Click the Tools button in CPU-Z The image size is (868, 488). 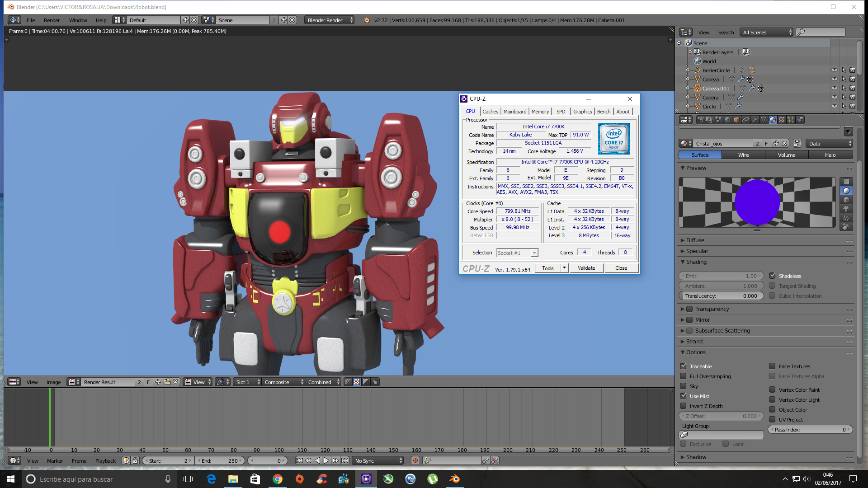coord(548,268)
